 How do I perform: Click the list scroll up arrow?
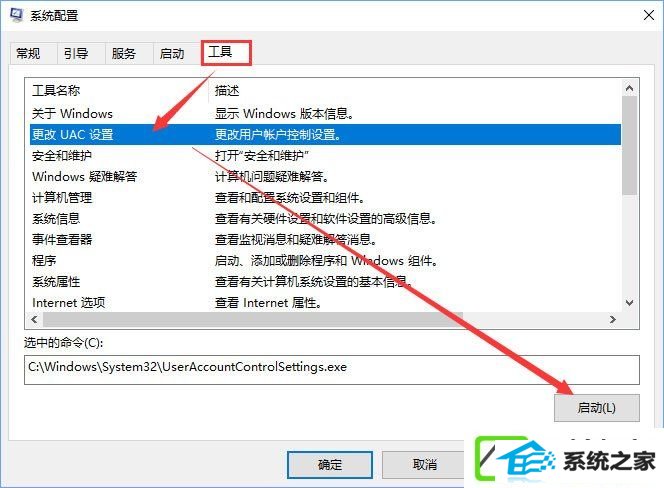click(x=629, y=88)
